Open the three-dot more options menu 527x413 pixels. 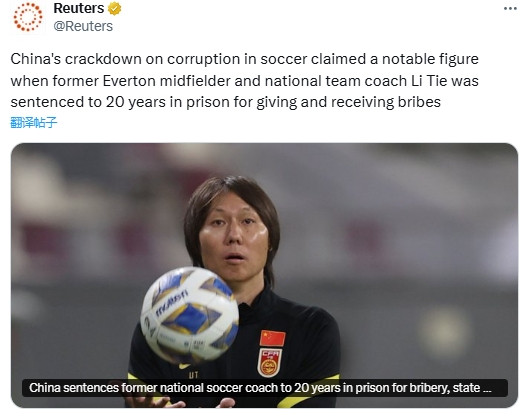click(x=510, y=9)
